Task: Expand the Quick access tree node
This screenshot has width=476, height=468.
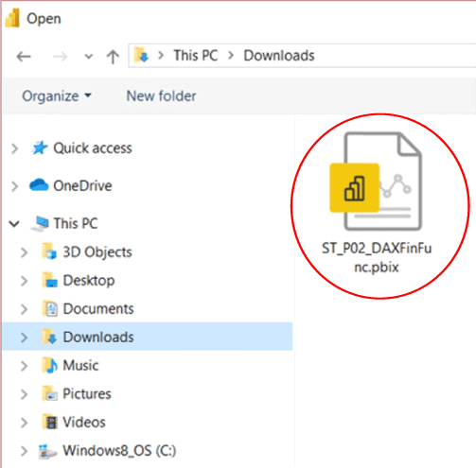Action: click(x=14, y=148)
